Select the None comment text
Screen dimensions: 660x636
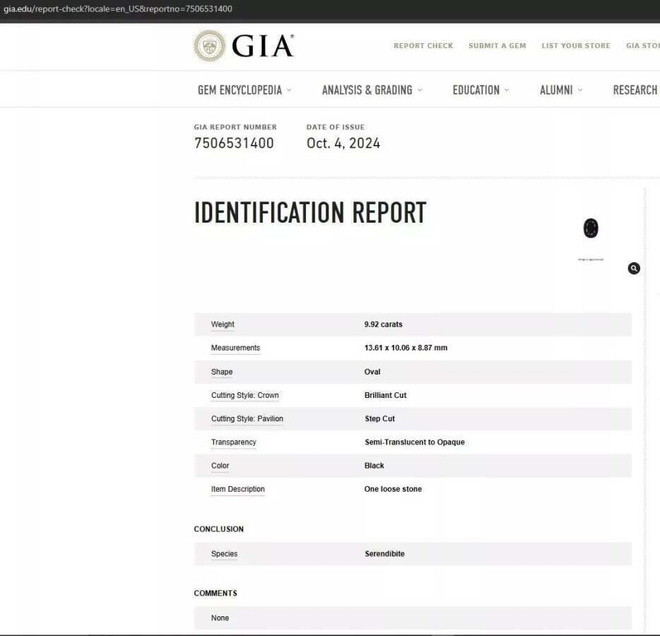tap(220, 618)
